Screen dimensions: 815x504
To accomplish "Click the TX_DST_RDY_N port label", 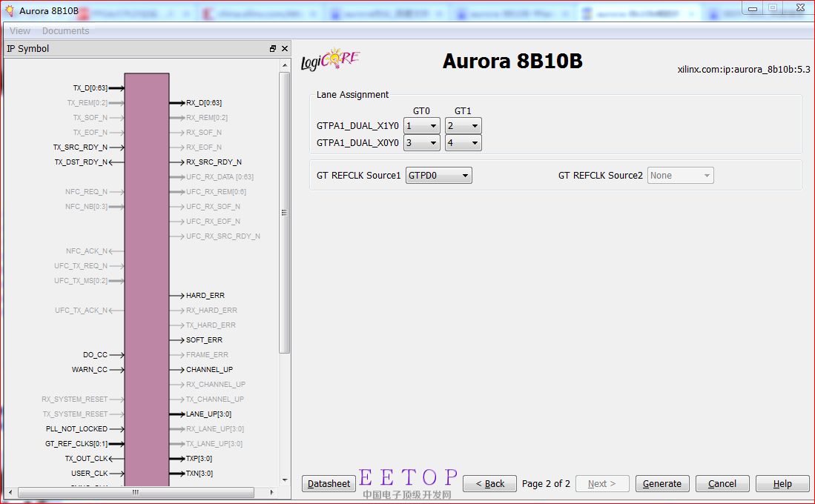I will point(81,162).
